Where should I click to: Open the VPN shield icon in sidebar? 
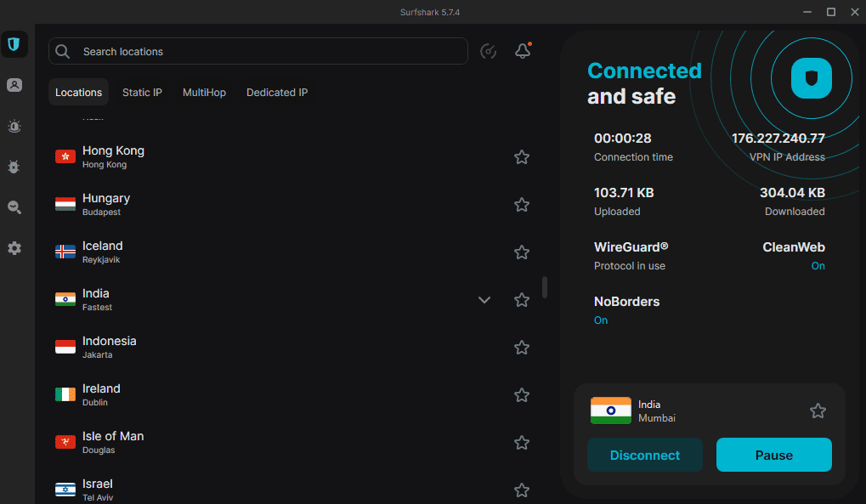click(x=14, y=45)
